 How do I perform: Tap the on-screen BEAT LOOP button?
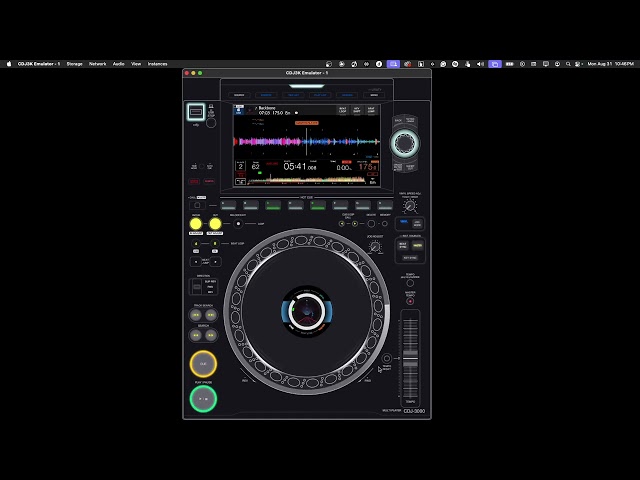tap(343, 110)
